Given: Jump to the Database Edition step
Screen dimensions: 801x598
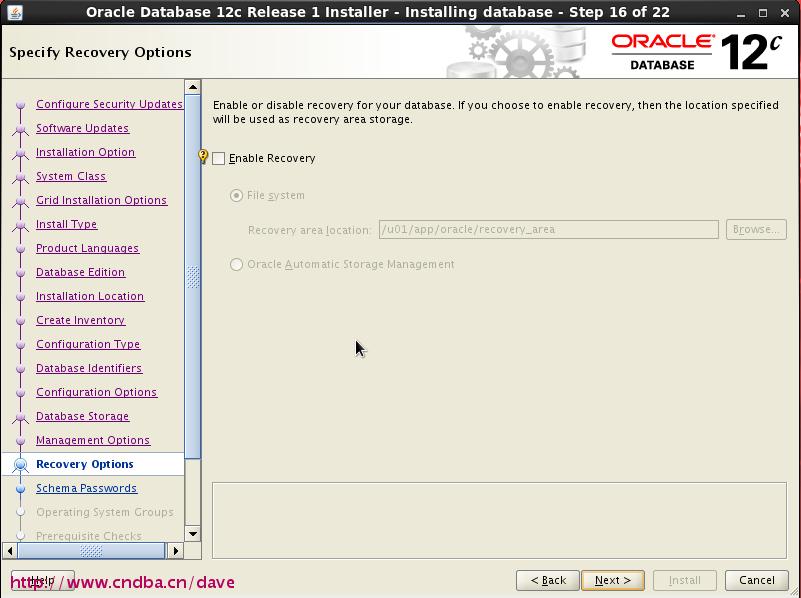Looking at the screenshot, I should tap(80, 272).
